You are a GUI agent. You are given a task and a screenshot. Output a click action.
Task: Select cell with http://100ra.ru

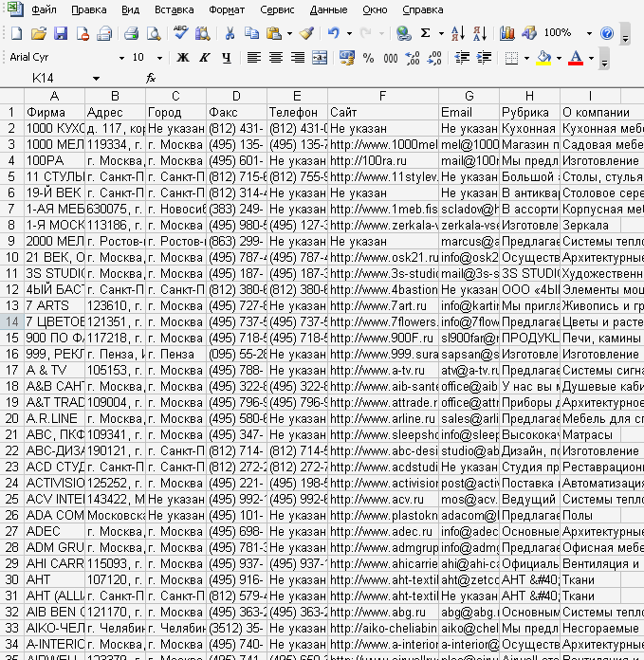point(383,161)
